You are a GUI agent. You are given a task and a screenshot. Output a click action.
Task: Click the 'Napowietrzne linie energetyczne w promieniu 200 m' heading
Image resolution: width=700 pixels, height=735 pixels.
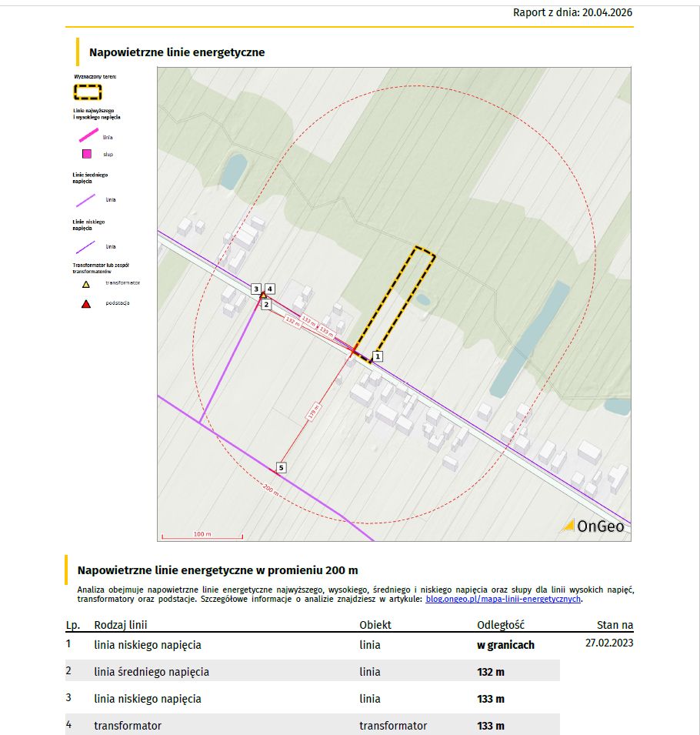point(218,570)
